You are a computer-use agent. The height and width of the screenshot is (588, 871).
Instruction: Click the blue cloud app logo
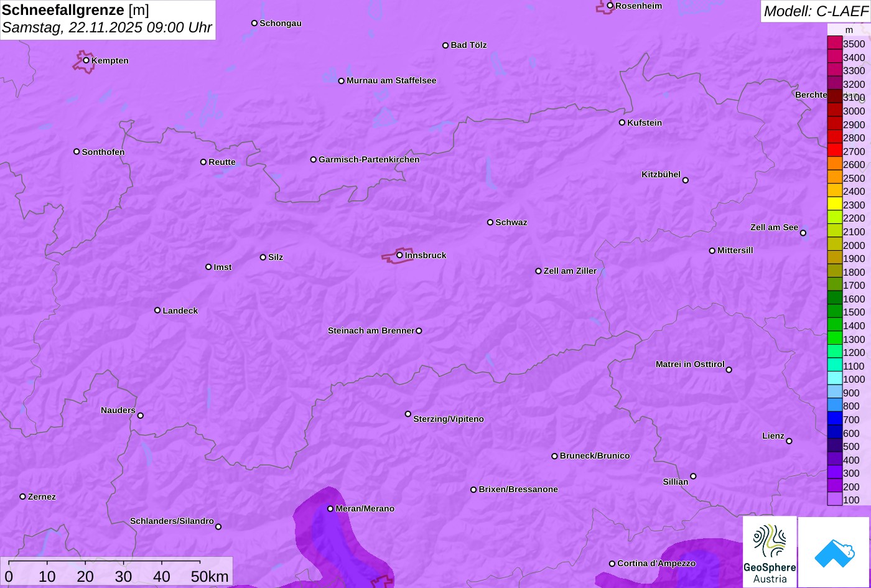(834, 553)
